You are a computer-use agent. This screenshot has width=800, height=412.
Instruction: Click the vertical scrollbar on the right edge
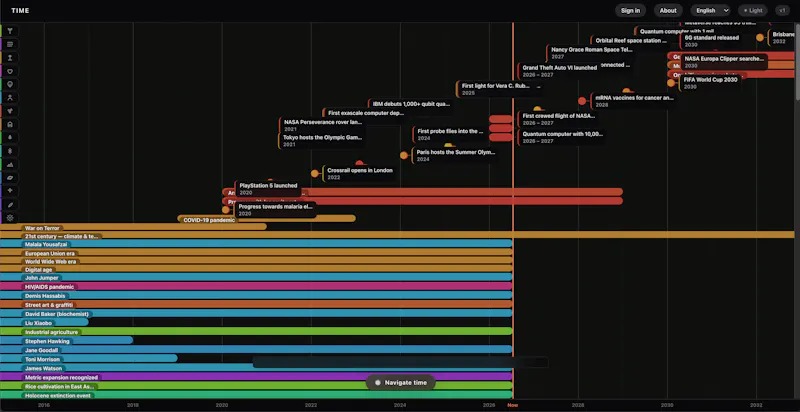(797, 61)
